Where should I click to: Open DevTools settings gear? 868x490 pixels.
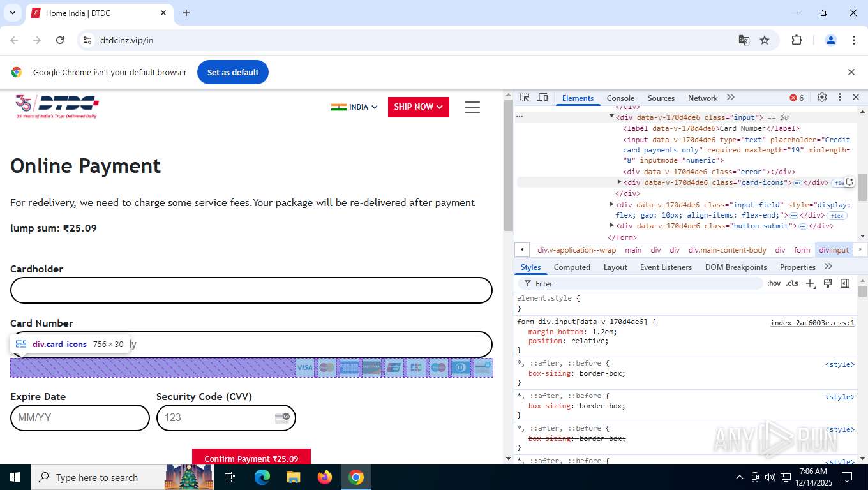click(x=822, y=98)
